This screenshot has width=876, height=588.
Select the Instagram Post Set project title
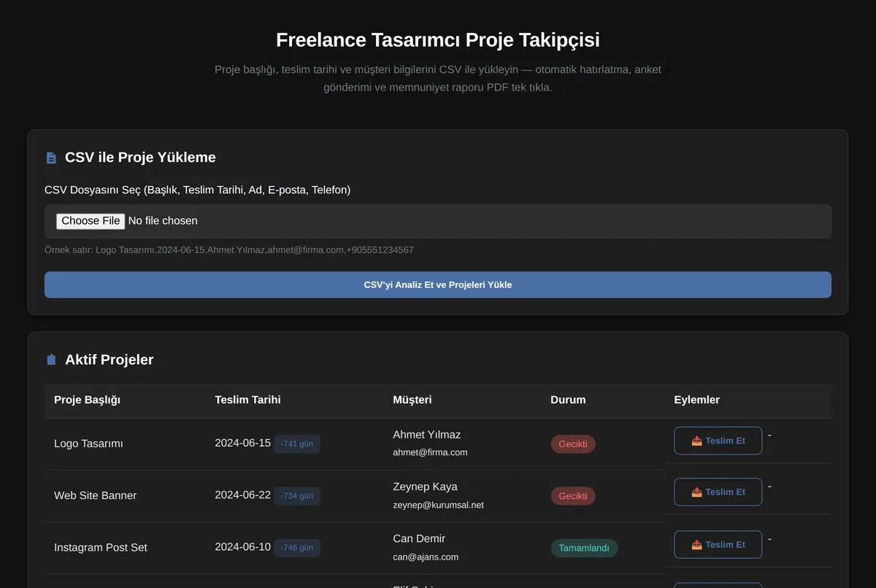[x=101, y=547]
